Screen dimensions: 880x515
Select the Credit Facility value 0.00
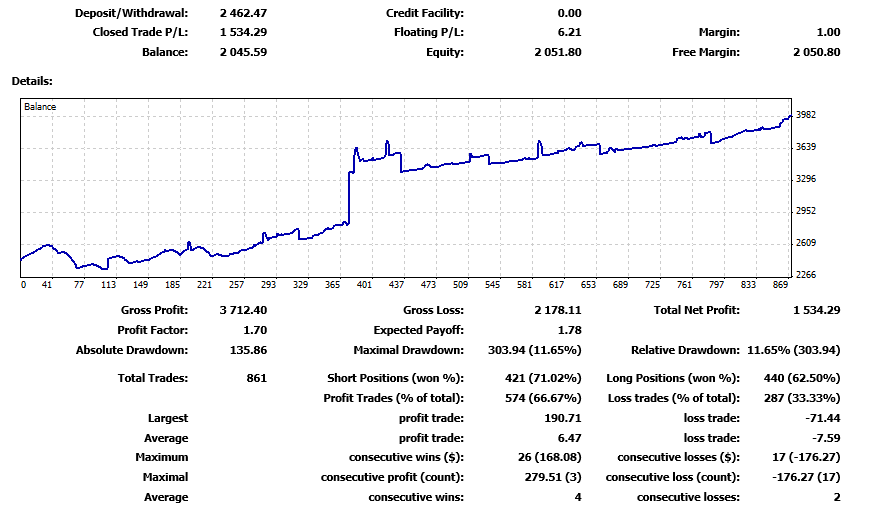pyautogui.click(x=569, y=13)
